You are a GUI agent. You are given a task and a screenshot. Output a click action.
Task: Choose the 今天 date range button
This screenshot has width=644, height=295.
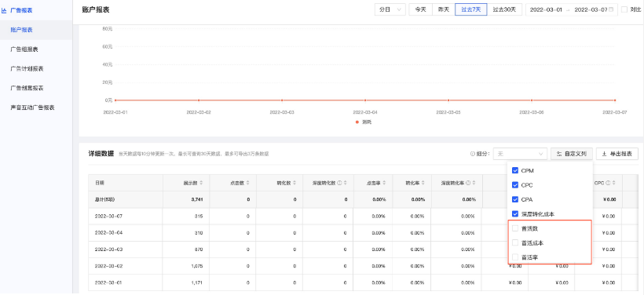420,9
